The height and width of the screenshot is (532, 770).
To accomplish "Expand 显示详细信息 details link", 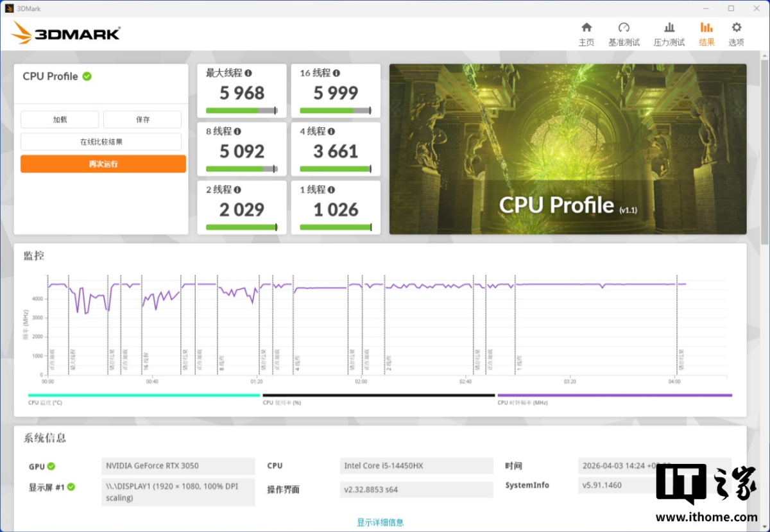I will pyautogui.click(x=381, y=522).
